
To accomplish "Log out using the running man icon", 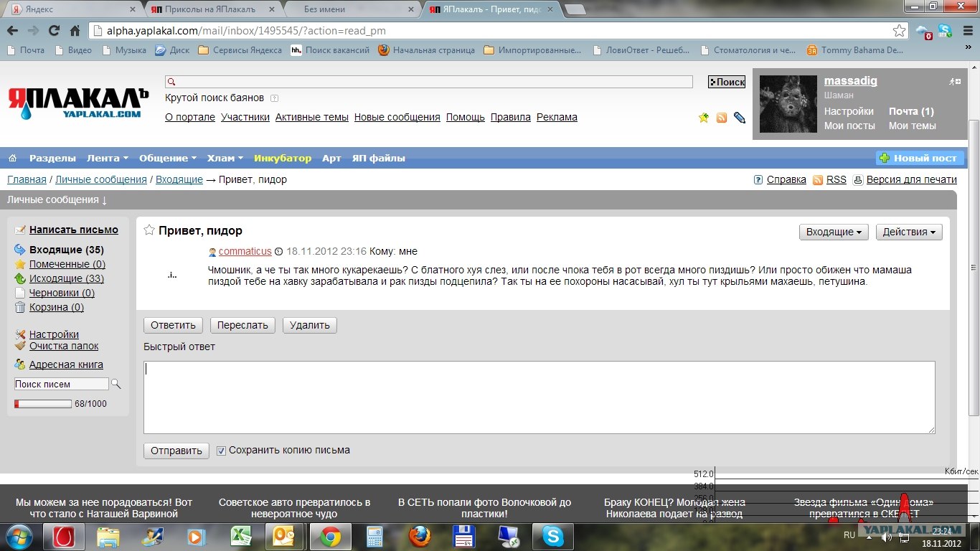I will (x=954, y=82).
